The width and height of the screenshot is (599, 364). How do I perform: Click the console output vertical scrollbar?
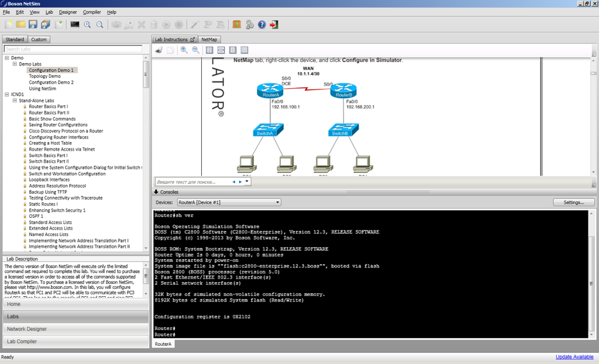[591, 273]
